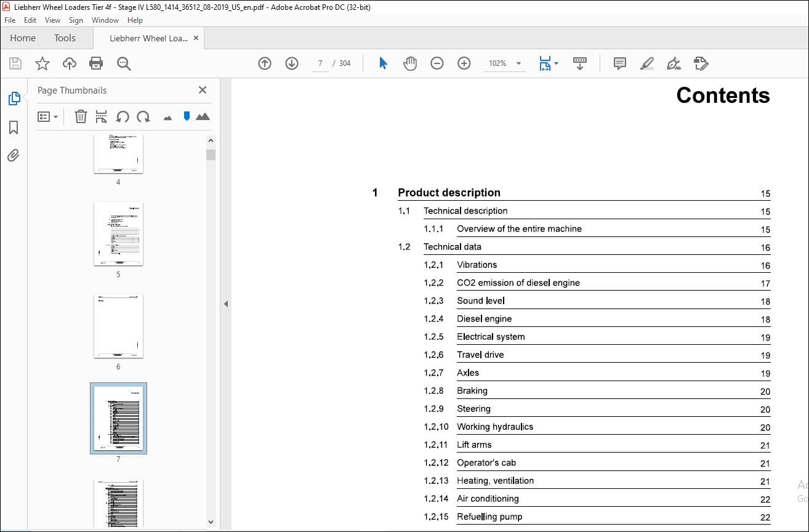Go to Overview of the entire machine
The height and width of the screenshot is (532, 809).
tap(519, 228)
